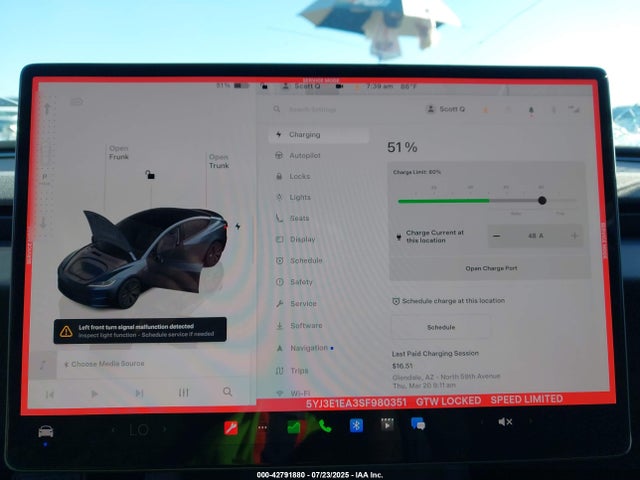Tap the car Controls icon on bottom dock
The image size is (640, 480).
[46, 431]
